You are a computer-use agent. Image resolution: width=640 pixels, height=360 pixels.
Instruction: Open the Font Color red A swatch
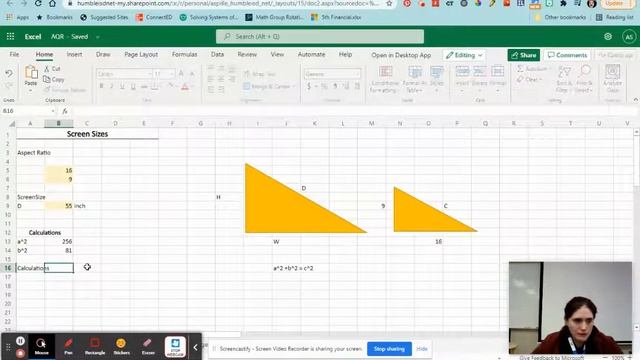coord(185,86)
